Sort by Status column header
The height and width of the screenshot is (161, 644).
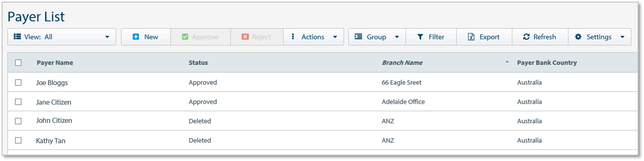coord(198,63)
